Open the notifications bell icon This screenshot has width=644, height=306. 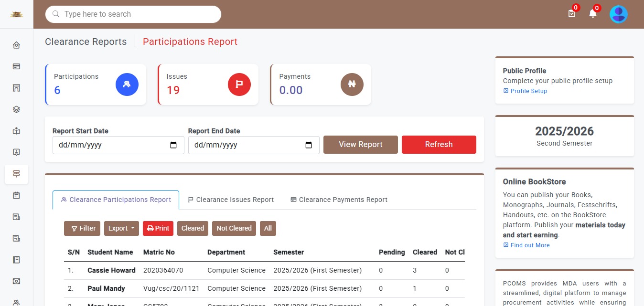pos(592,14)
